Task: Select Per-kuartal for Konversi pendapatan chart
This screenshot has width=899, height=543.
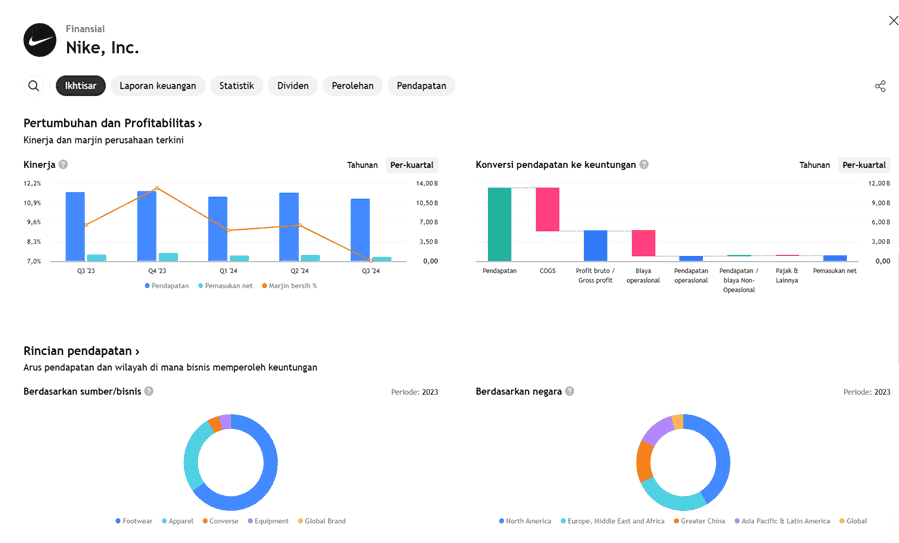Action: 864,165
